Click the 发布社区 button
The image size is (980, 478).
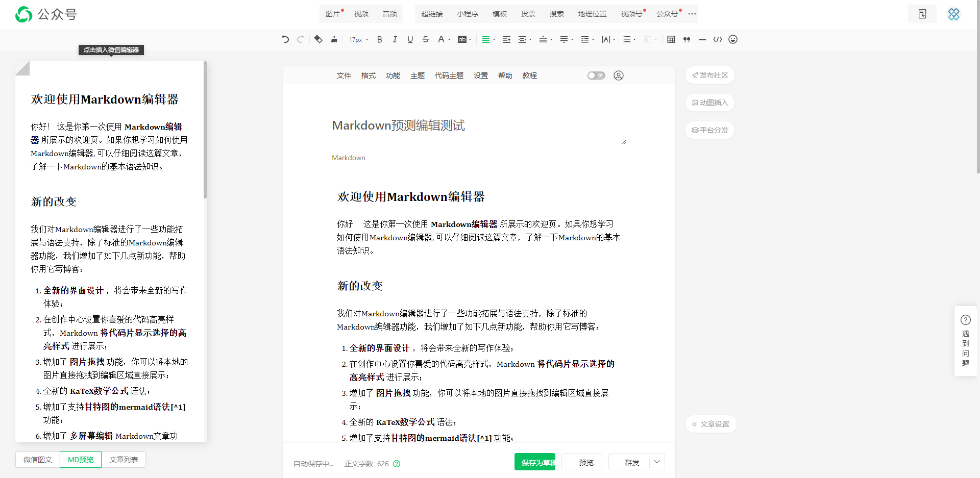710,75
